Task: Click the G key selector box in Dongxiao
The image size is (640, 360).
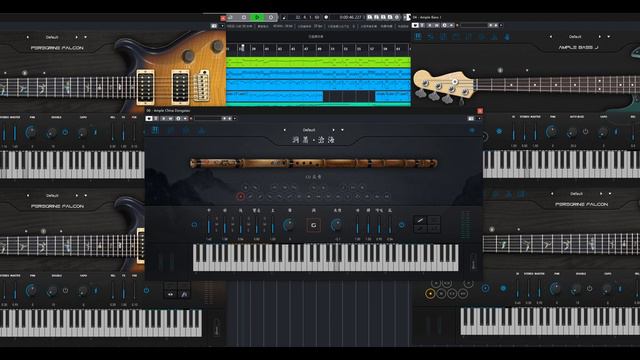Action: click(x=313, y=225)
